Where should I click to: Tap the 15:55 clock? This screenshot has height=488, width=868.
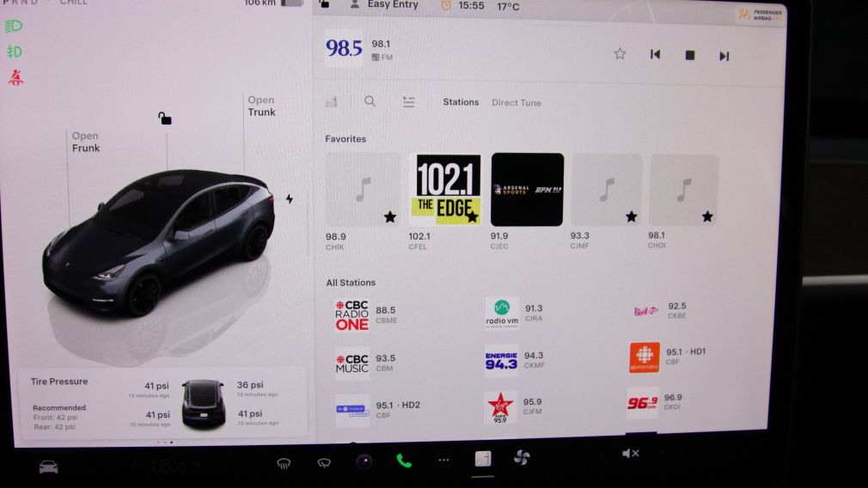point(471,5)
